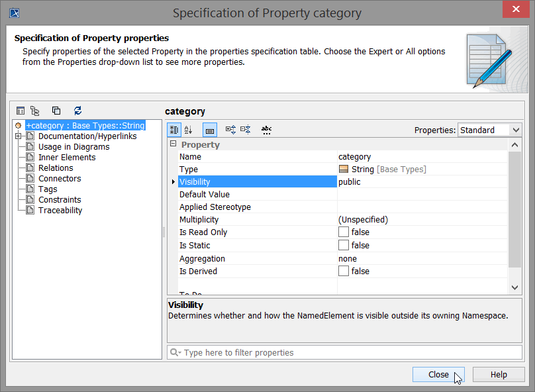Toggle the show description panel icon
Screen dimensions: 535x392
click(209, 130)
